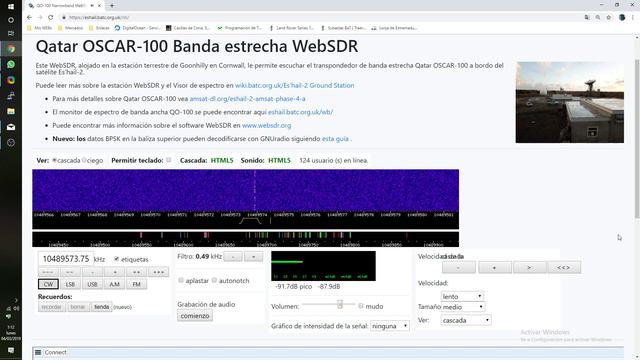Tune up with the triple-plus button

(x=158, y=272)
